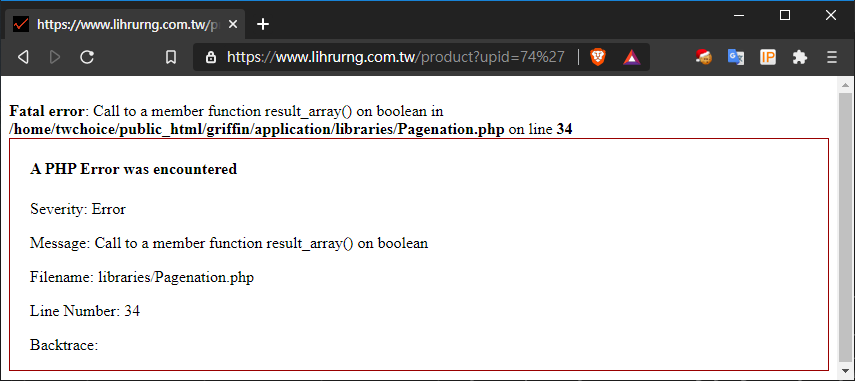
Task: Open the Google Translate extension
Action: point(736,57)
